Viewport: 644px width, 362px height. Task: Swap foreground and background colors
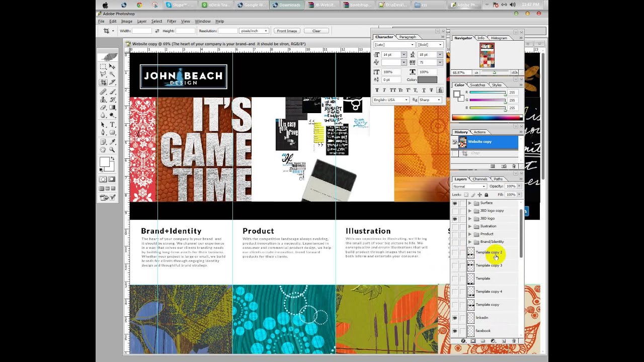113,159
